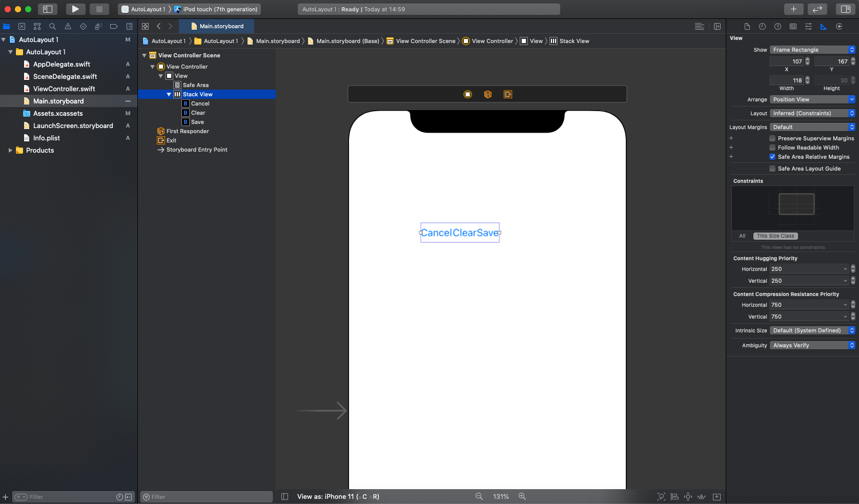Open Add New Constraints popup
Viewport: 859px width, 504px height.
(x=688, y=496)
